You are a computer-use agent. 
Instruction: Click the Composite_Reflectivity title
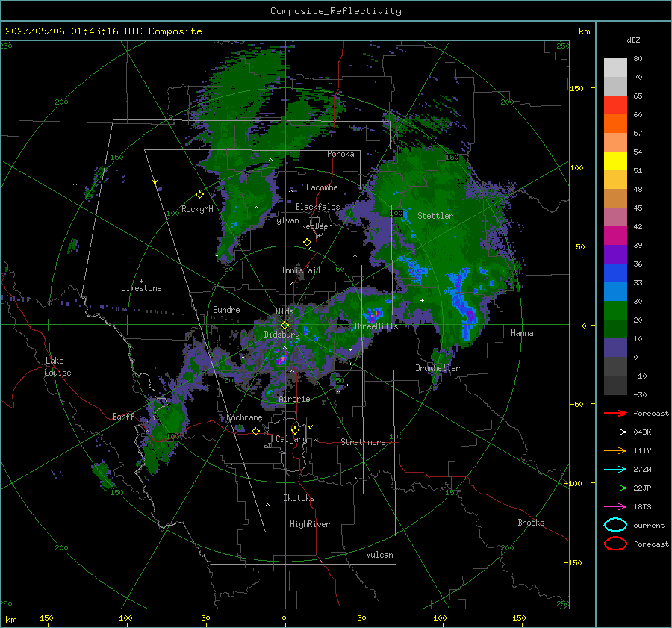[336, 11]
